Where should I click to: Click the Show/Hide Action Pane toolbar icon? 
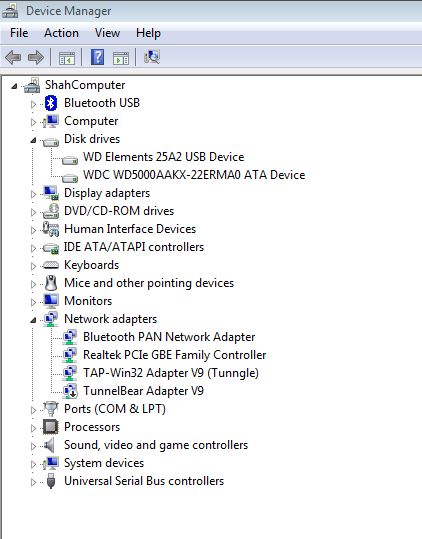(121, 58)
